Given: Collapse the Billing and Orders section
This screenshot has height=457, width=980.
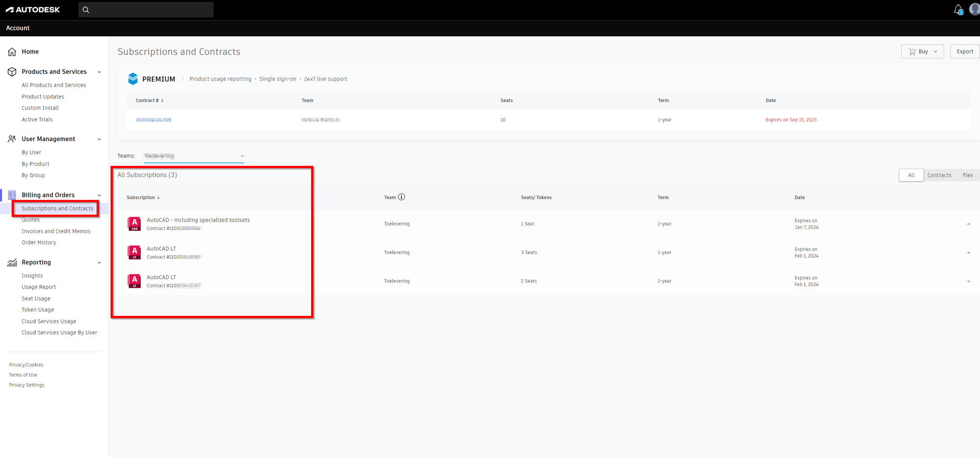Looking at the screenshot, I should [x=99, y=195].
